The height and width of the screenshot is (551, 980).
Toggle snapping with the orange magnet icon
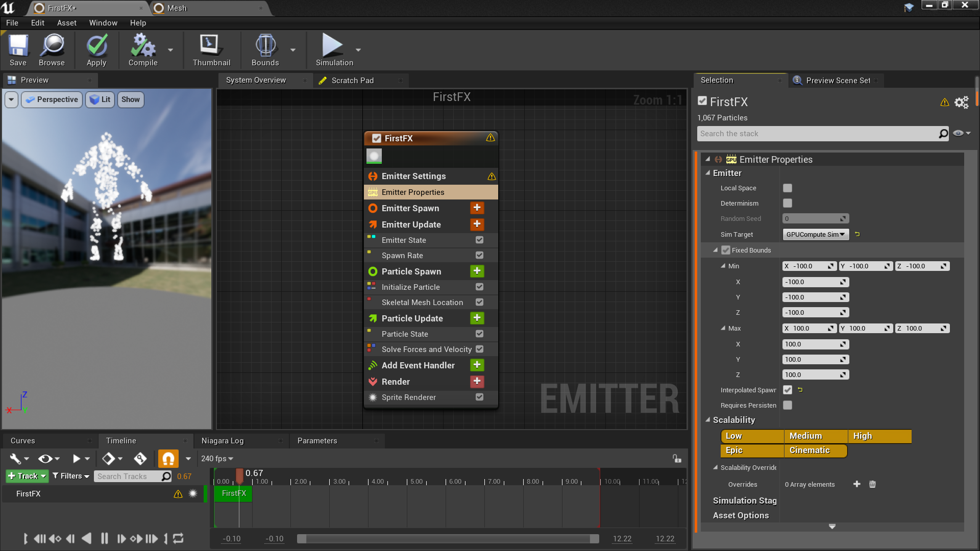click(x=168, y=458)
